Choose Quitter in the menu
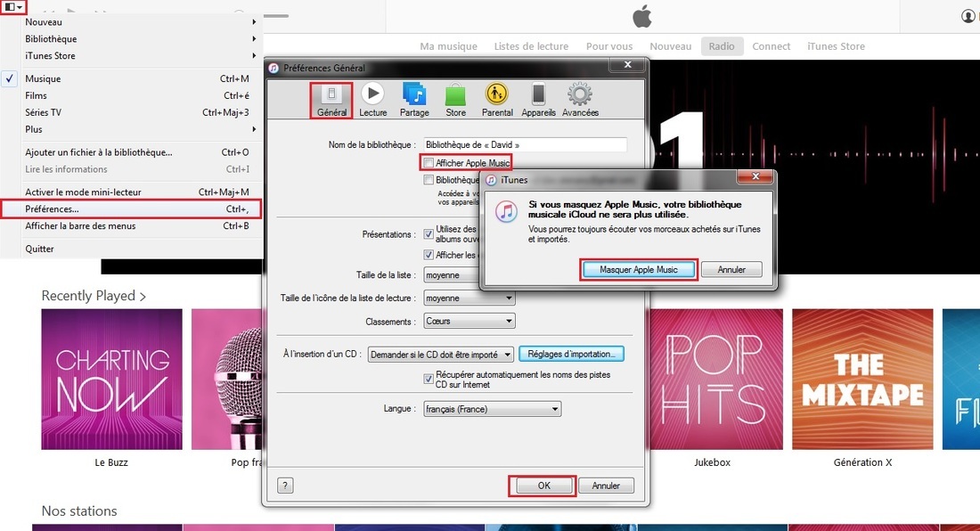The width and height of the screenshot is (980, 531). point(131,249)
